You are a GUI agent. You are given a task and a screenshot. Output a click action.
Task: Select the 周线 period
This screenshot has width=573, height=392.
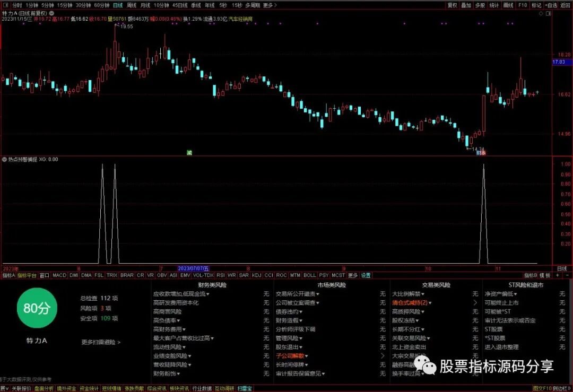(132, 5)
